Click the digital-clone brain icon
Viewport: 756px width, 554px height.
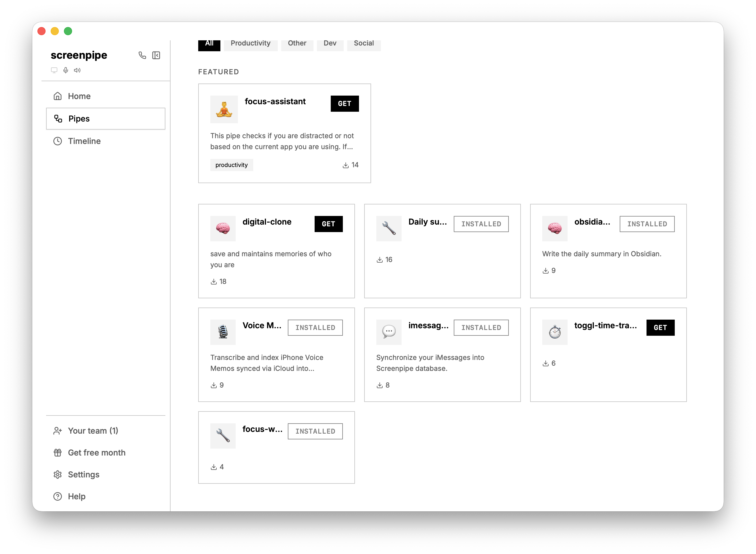tap(223, 228)
